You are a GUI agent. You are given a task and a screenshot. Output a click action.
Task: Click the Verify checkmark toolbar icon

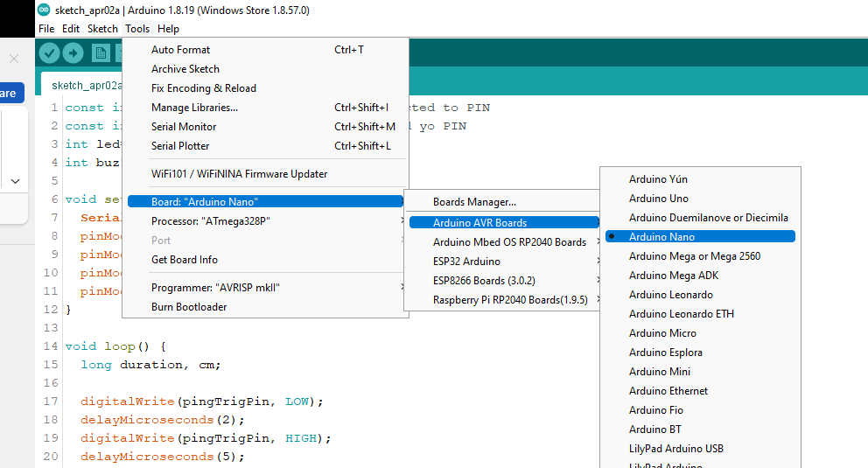coord(50,53)
